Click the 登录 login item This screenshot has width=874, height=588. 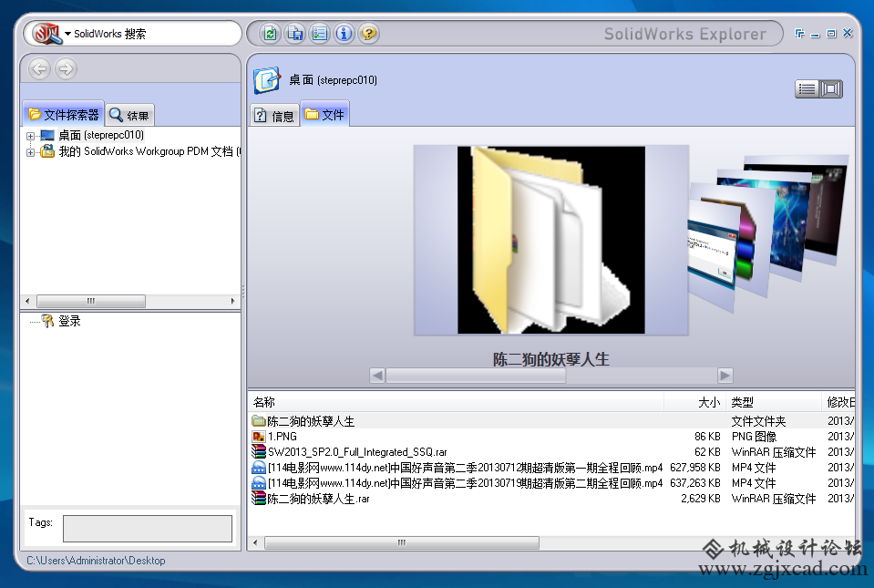pos(69,321)
